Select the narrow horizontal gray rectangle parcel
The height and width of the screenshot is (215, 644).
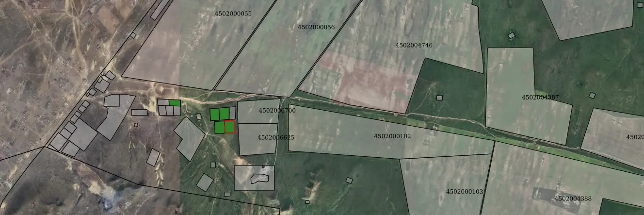coord(139,113)
